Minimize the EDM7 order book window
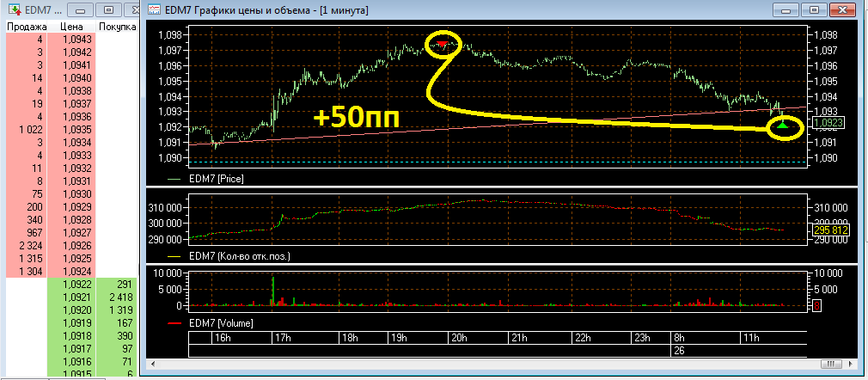 (x=80, y=10)
